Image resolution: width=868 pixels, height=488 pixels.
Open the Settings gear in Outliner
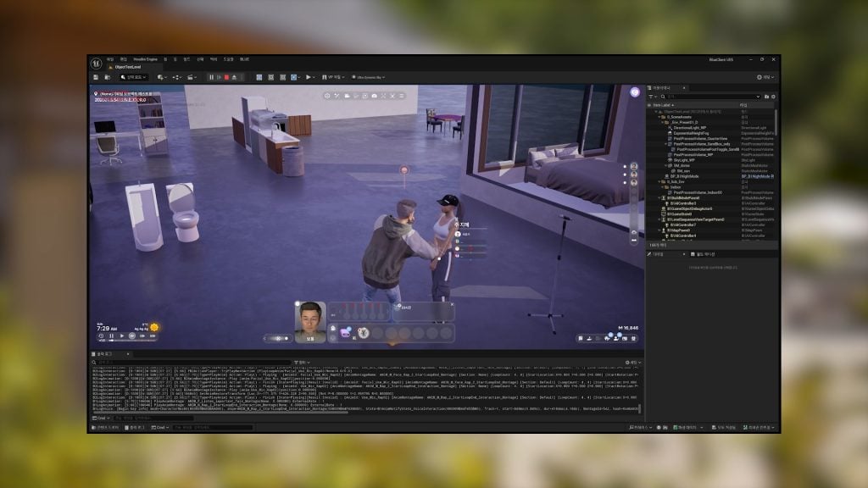tap(773, 97)
